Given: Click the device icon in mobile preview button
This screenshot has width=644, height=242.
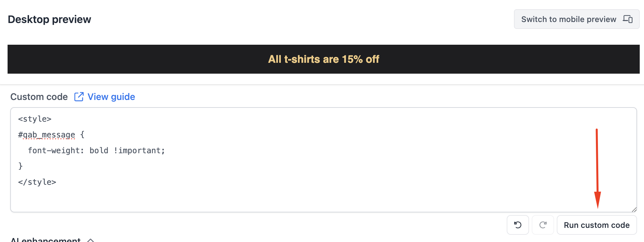Looking at the screenshot, I should click(x=628, y=19).
